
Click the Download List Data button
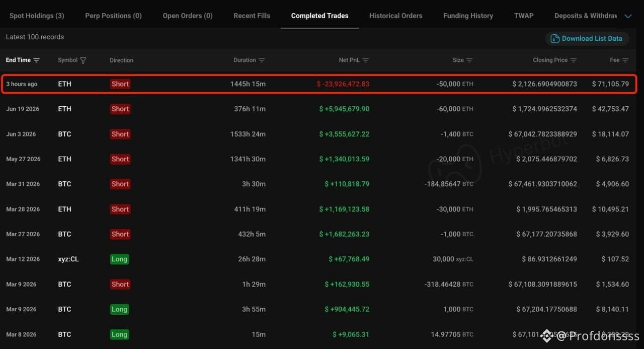(x=587, y=38)
